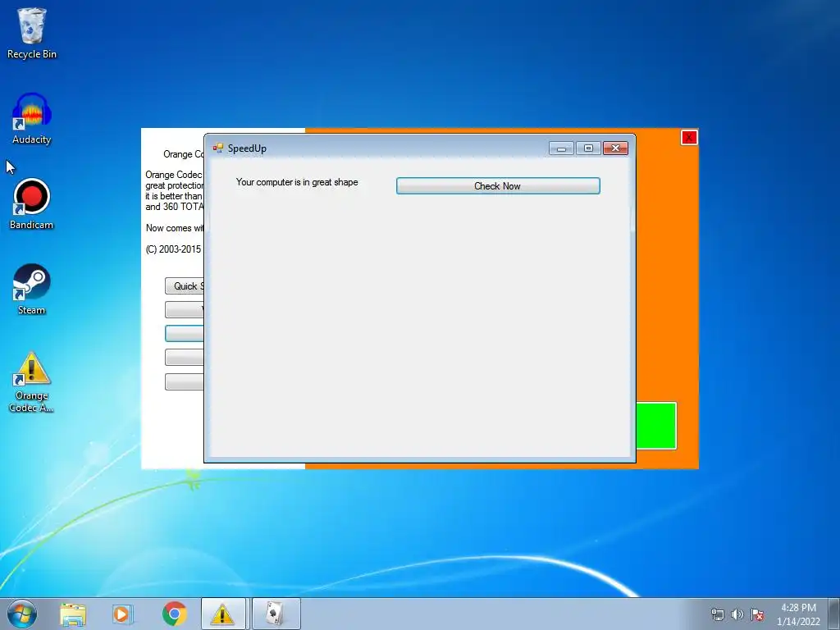The width and height of the screenshot is (840, 630).
Task: Select the Steam desktop shortcut
Action: 32,290
